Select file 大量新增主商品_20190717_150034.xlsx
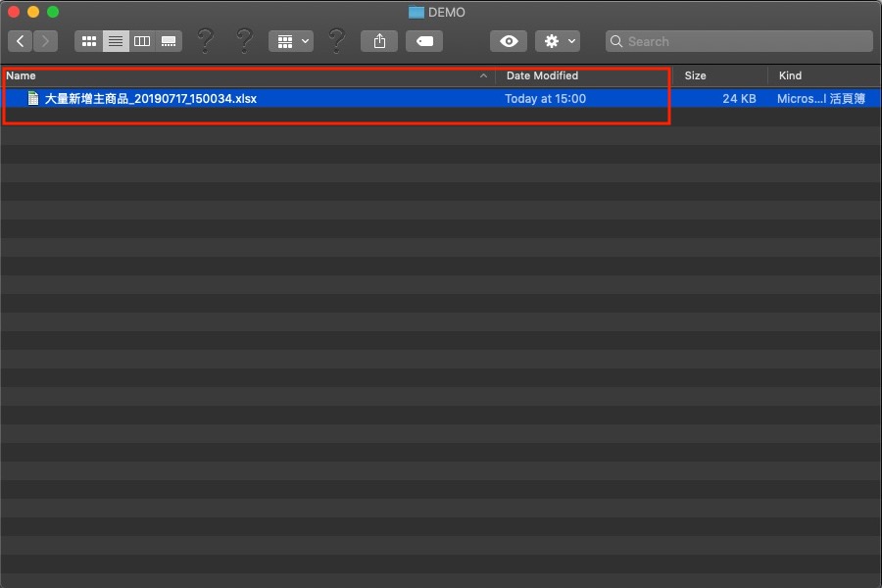This screenshot has height=588, width=882. (x=441, y=98)
